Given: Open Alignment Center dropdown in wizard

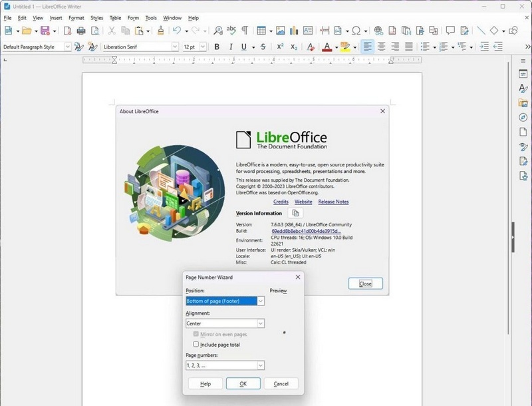Looking at the screenshot, I should pyautogui.click(x=261, y=323).
